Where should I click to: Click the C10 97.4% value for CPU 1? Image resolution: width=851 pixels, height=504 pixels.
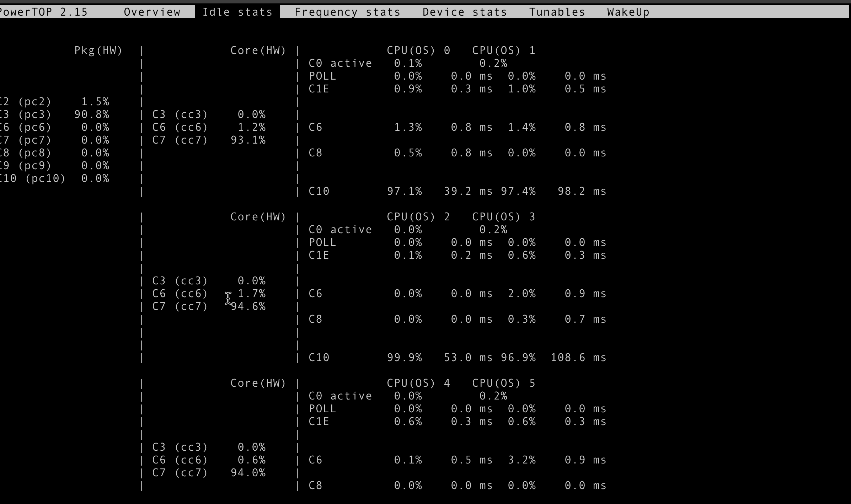tap(518, 191)
